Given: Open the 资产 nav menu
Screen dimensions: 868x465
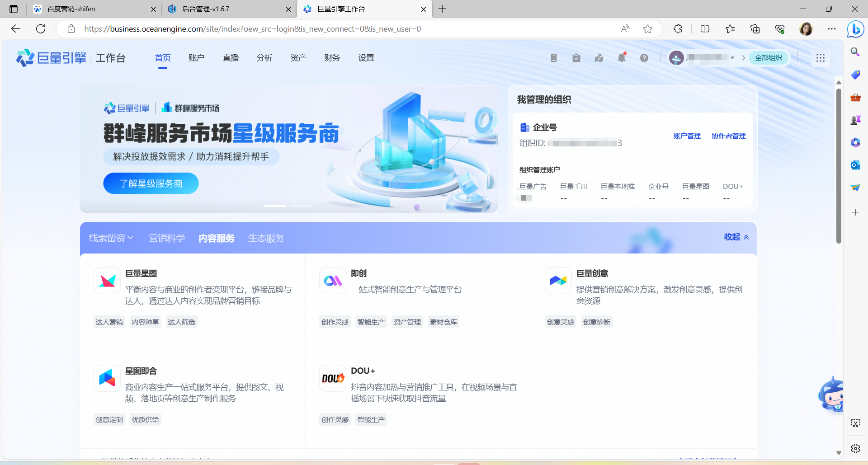Looking at the screenshot, I should [x=298, y=58].
